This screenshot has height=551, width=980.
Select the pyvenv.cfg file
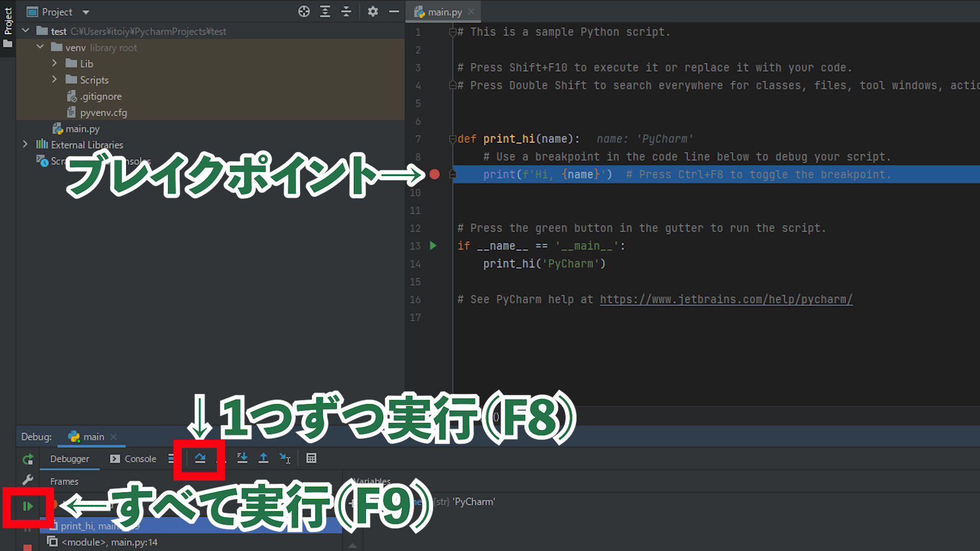(x=97, y=113)
